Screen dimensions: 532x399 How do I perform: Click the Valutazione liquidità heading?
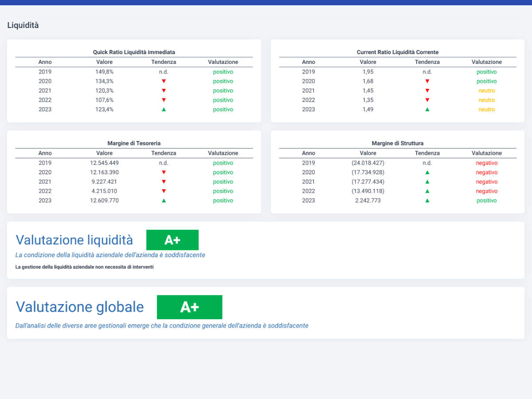tap(74, 240)
